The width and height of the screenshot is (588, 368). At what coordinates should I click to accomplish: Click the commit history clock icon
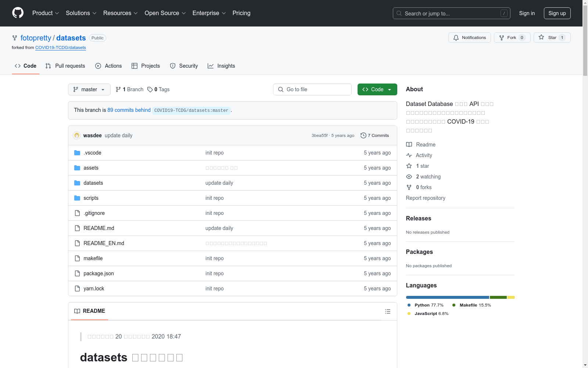pos(363,135)
